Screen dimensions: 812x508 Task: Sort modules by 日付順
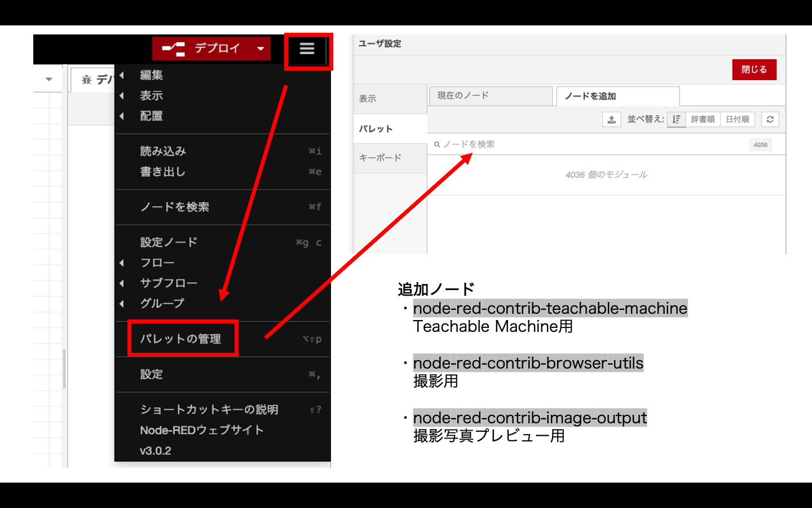tap(738, 119)
